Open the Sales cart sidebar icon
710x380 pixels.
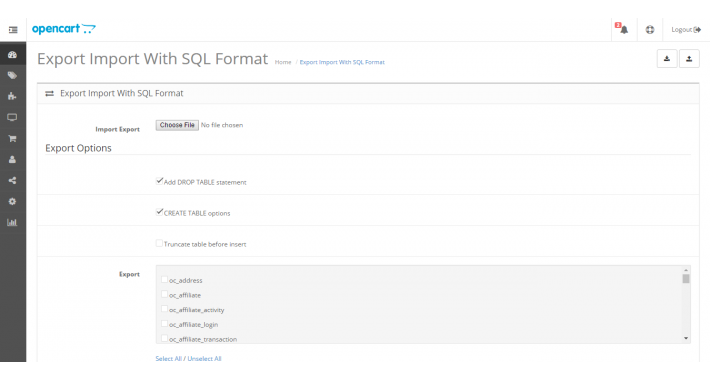(x=13, y=139)
